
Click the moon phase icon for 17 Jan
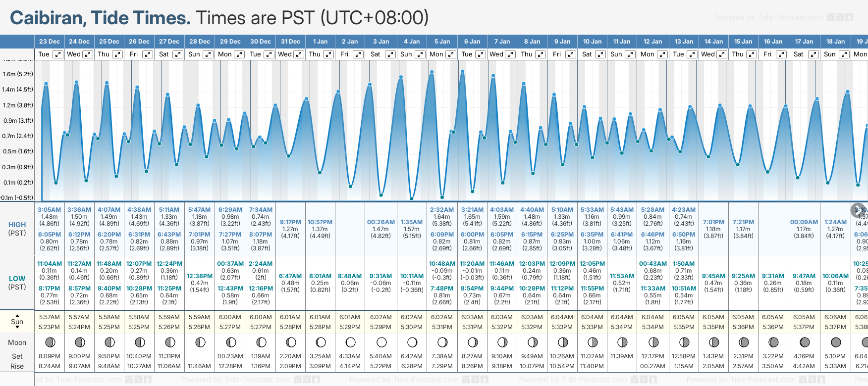(x=805, y=342)
